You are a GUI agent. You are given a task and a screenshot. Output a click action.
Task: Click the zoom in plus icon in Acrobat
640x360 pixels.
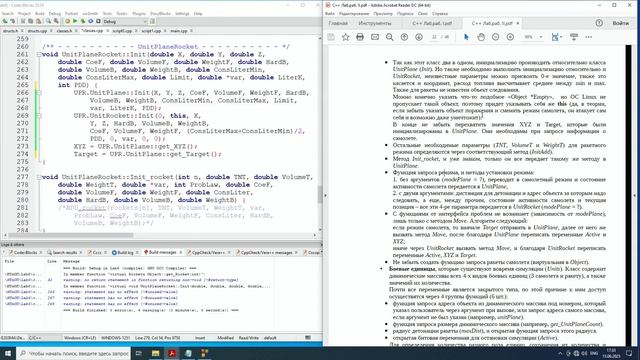510,37
